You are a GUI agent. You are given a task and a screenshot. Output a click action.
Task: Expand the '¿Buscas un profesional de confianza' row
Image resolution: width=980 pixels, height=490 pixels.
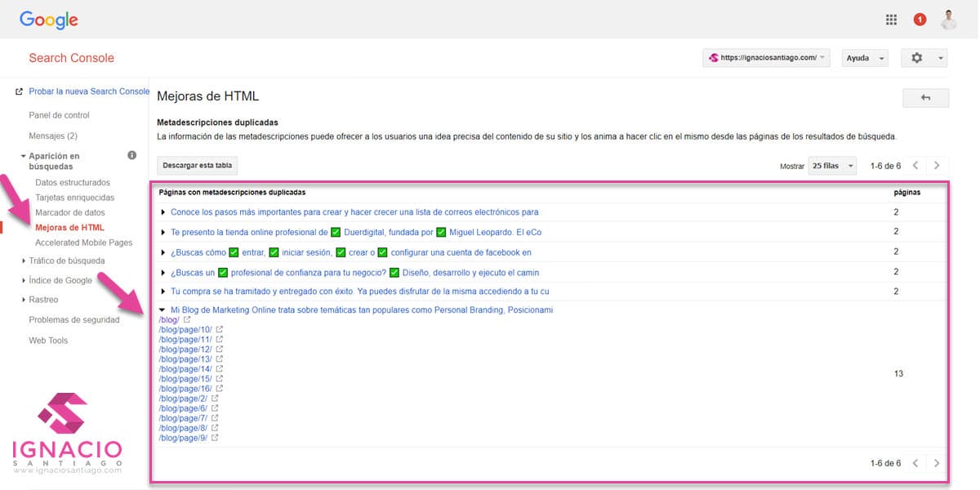(x=163, y=272)
